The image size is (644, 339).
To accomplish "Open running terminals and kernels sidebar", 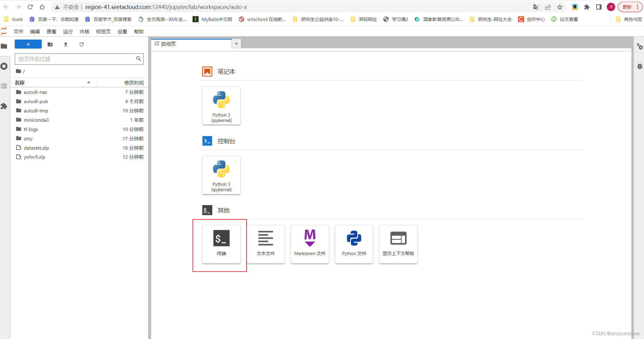I will pos(4,66).
